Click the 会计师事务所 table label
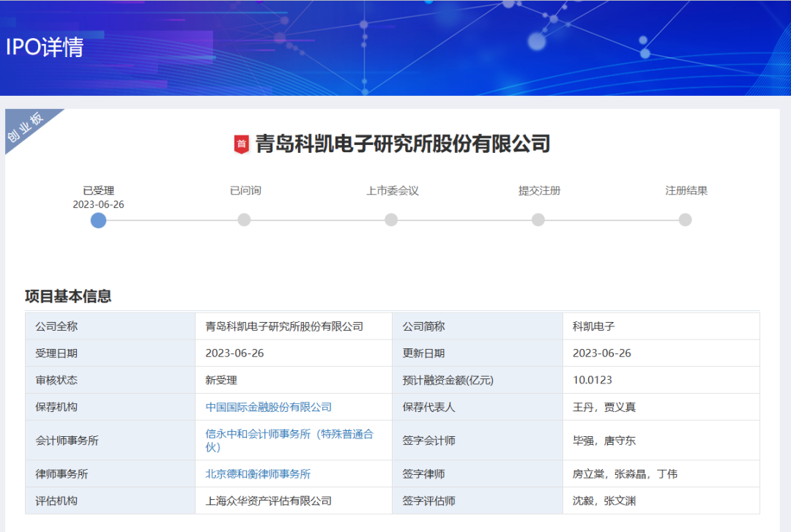Image resolution: width=791 pixels, height=532 pixels. (x=67, y=441)
